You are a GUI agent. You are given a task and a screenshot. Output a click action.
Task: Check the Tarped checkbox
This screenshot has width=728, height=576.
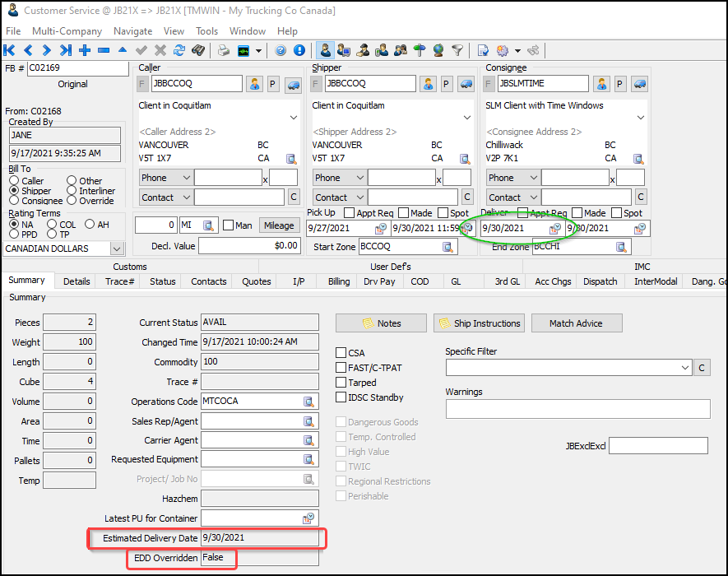click(341, 383)
